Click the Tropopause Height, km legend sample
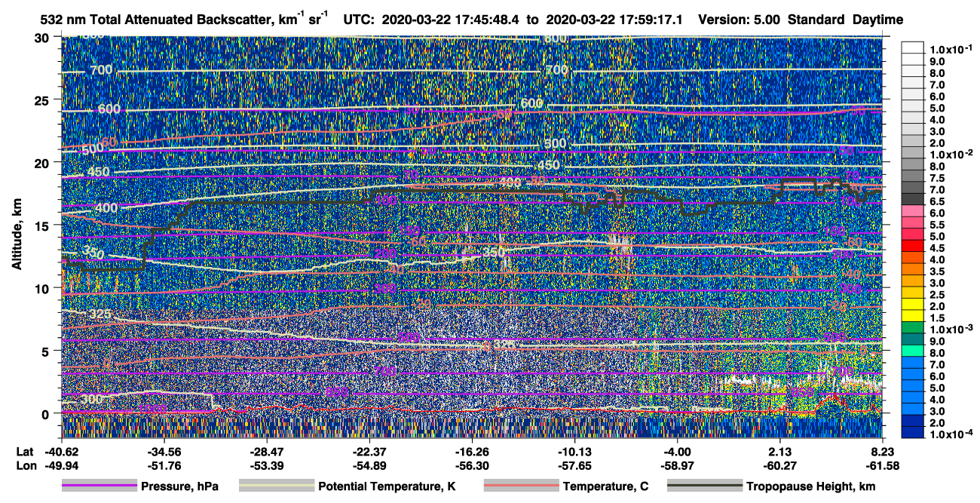The width and height of the screenshot is (980, 503). 705,486
